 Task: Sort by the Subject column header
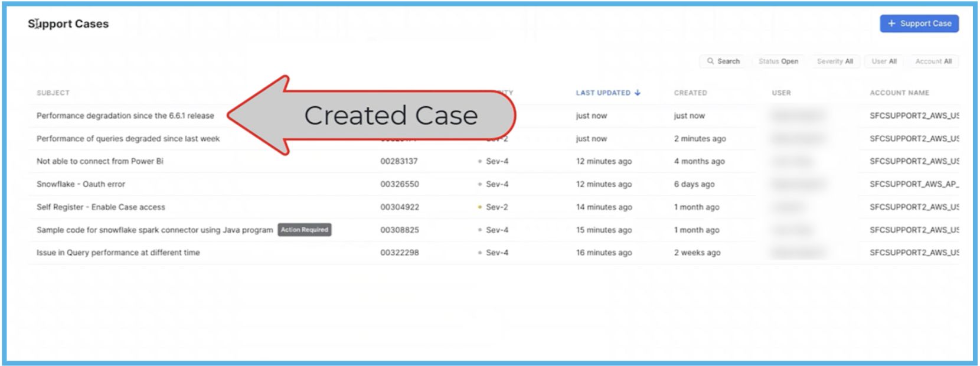pos(53,93)
